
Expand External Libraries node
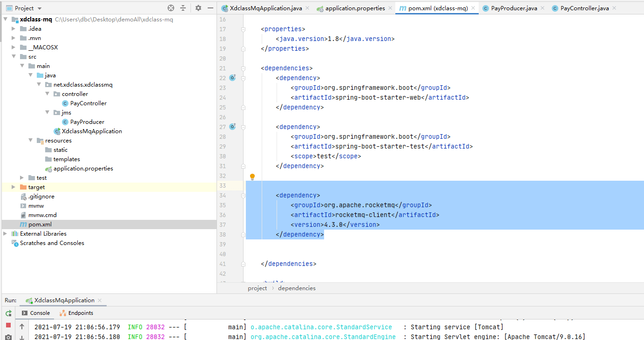pos(6,234)
